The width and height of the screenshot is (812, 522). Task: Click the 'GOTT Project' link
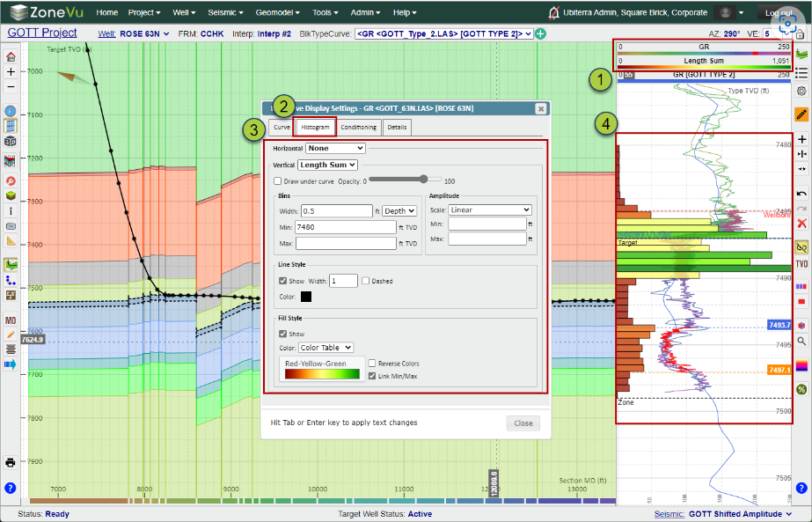[x=42, y=33]
